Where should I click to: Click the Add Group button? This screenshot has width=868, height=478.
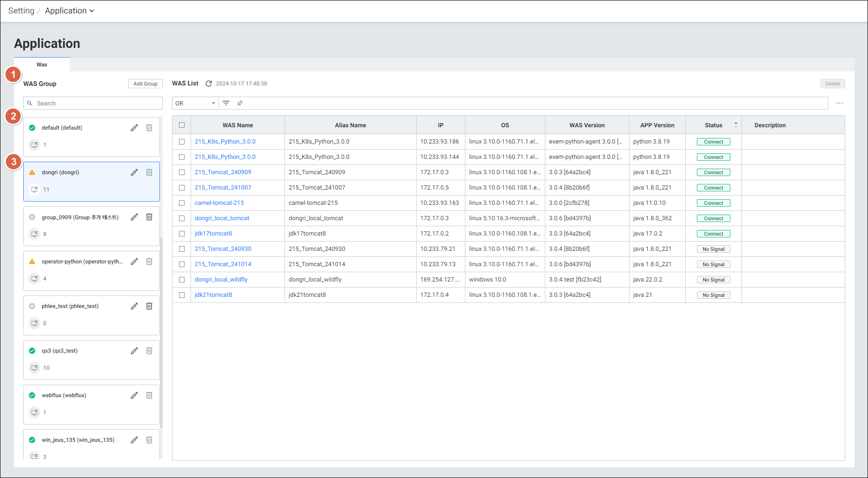click(x=145, y=84)
